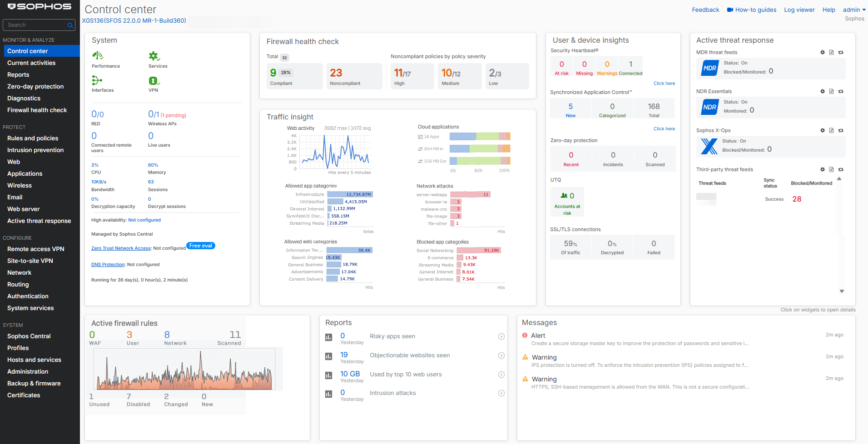Open the MDR threat feeds settings gear

point(822,52)
